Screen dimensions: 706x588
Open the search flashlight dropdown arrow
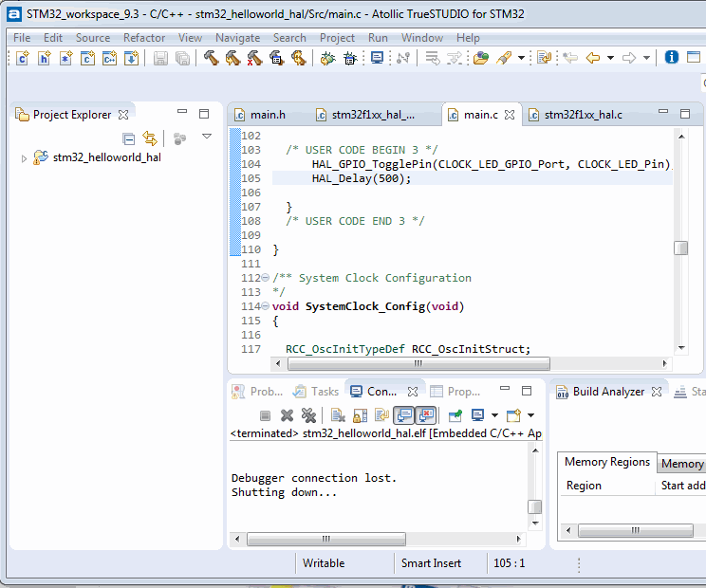(521, 58)
